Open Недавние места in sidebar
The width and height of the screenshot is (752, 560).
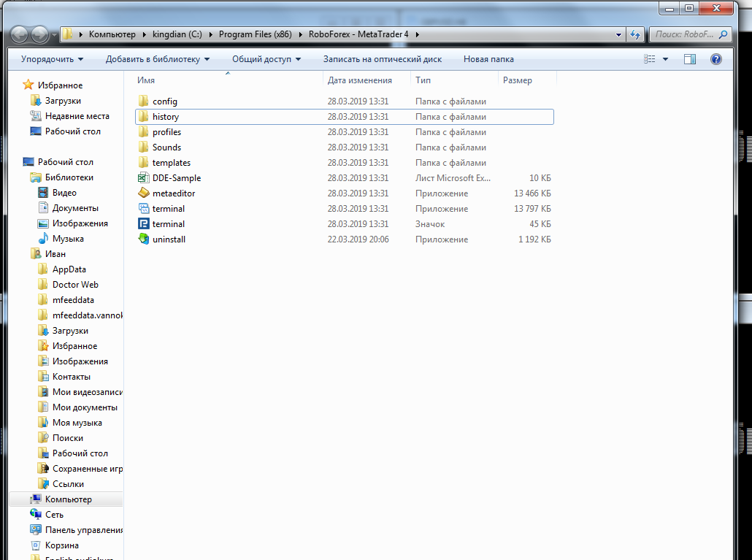pyautogui.click(x=77, y=116)
